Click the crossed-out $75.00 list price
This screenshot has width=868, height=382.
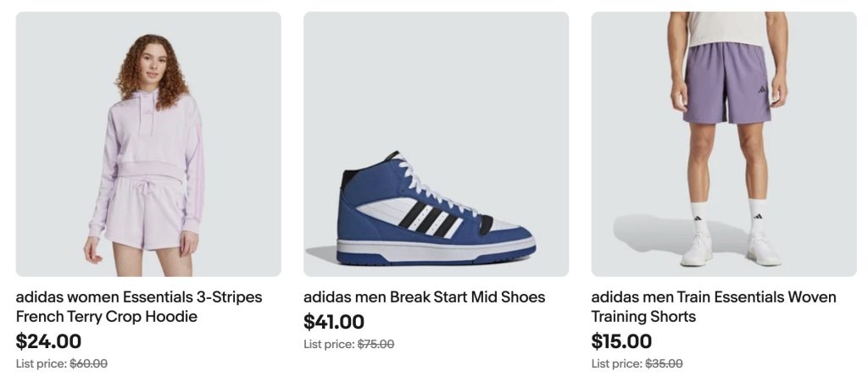376,344
